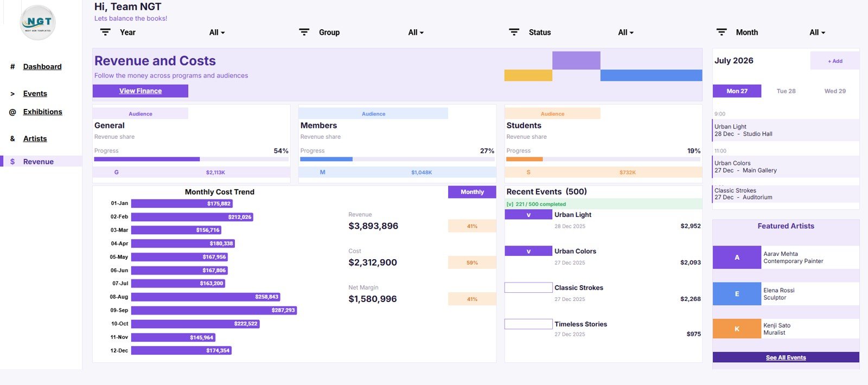Screen dimensions: 868x385
Task: Click the Month filter icon
Action: click(722, 33)
